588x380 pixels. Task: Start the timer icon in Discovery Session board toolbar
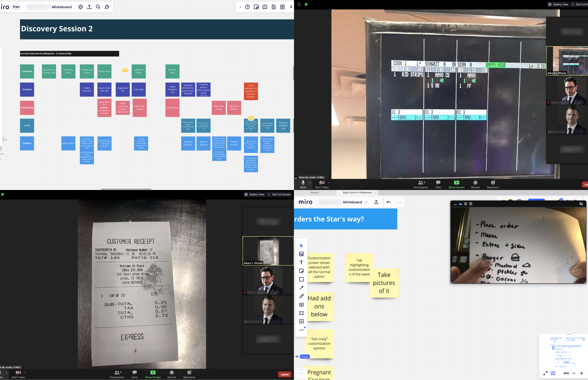pos(247,7)
